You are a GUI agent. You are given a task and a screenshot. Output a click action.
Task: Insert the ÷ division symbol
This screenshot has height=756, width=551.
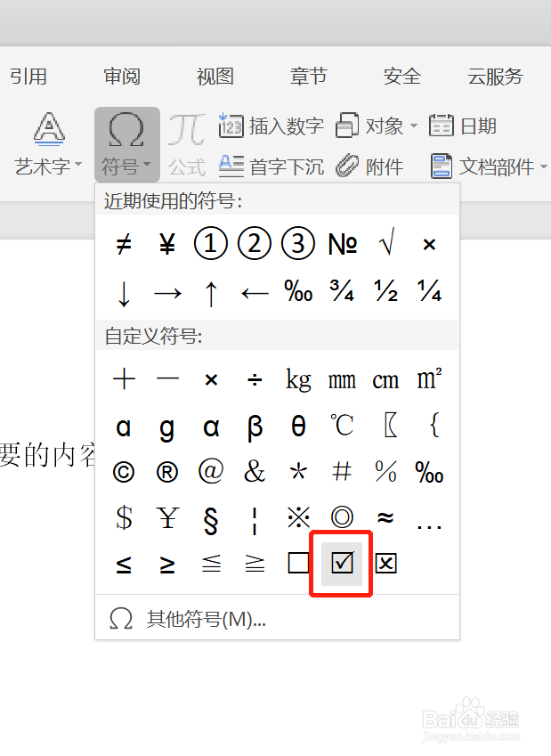[255, 380]
